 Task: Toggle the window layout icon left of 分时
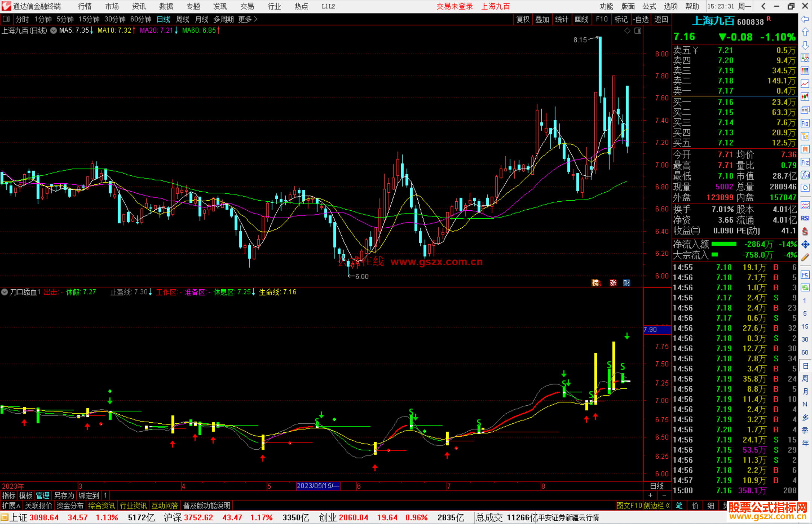(x=6, y=19)
